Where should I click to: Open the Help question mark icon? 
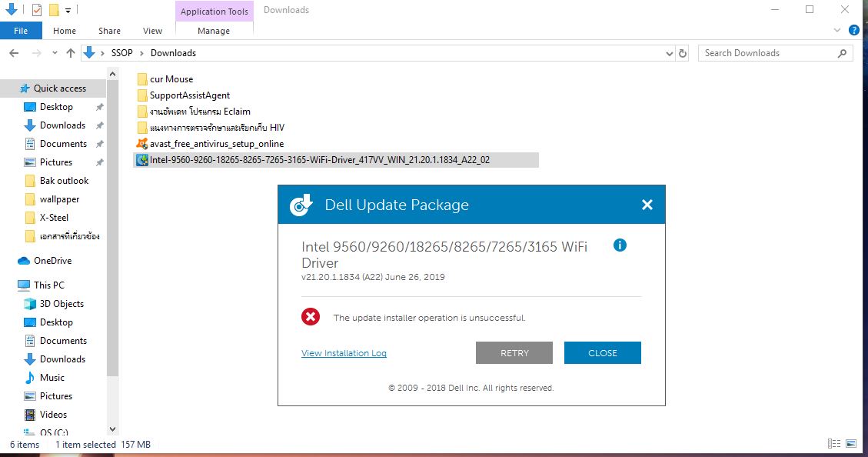[x=854, y=31]
